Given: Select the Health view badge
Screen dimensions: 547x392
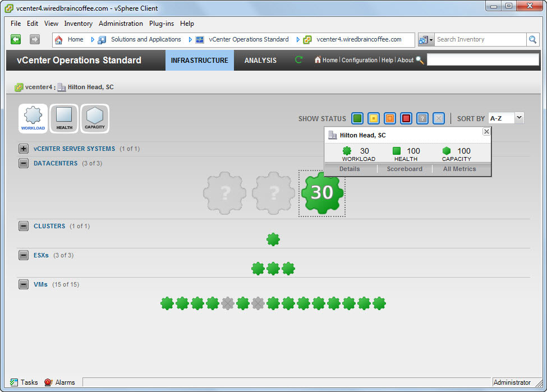Looking at the screenshot, I should click(64, 118).
